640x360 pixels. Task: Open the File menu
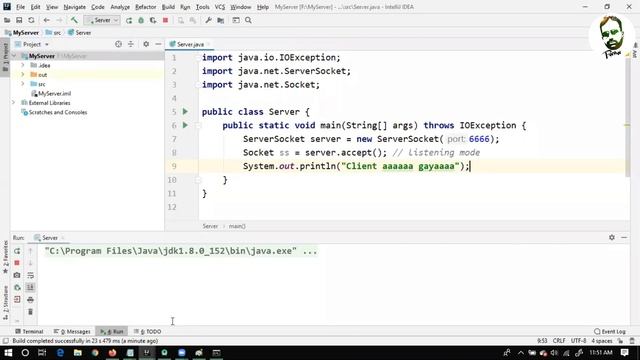point(20,7)
